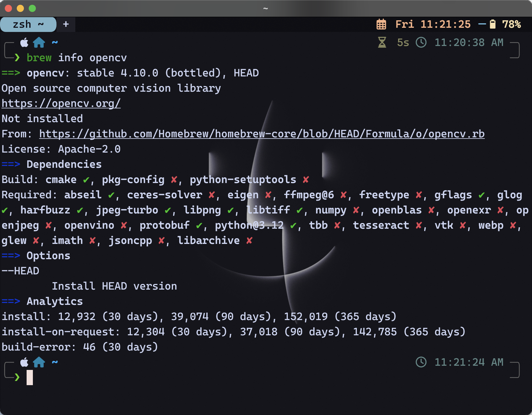Click the Apple logo in first prompt
This screenshot has width=532, height=415.
24,42
